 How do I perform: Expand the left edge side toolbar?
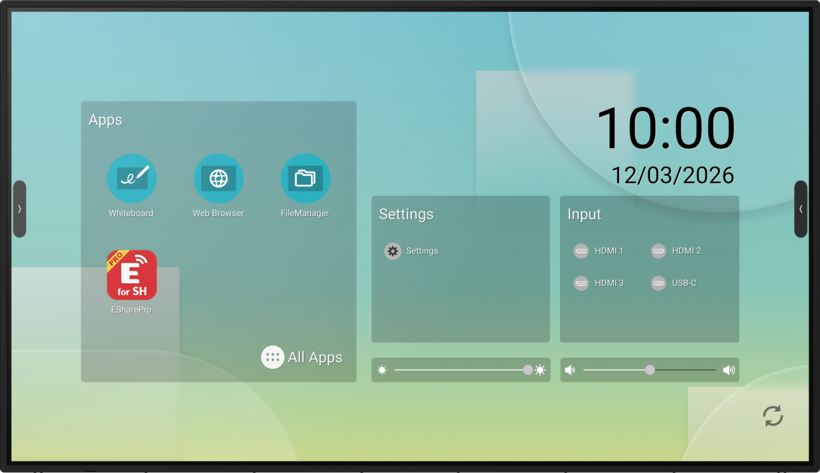19,209
